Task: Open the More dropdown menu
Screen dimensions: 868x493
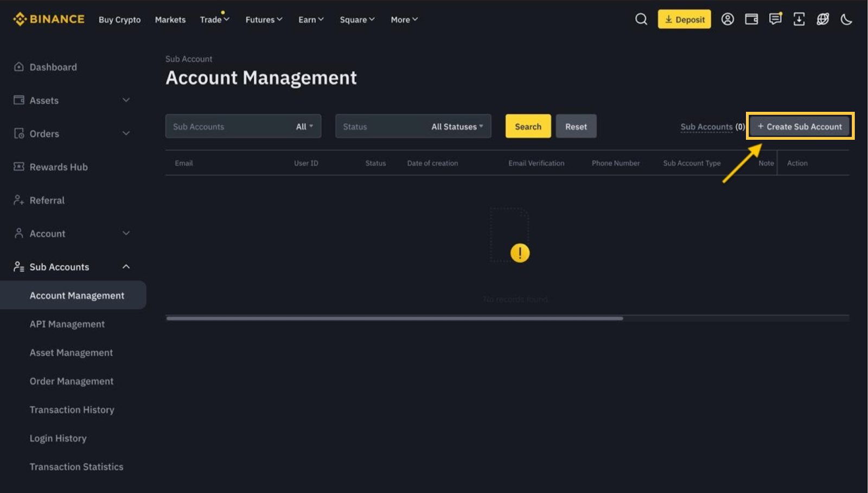Action: (x=404, y=20)
